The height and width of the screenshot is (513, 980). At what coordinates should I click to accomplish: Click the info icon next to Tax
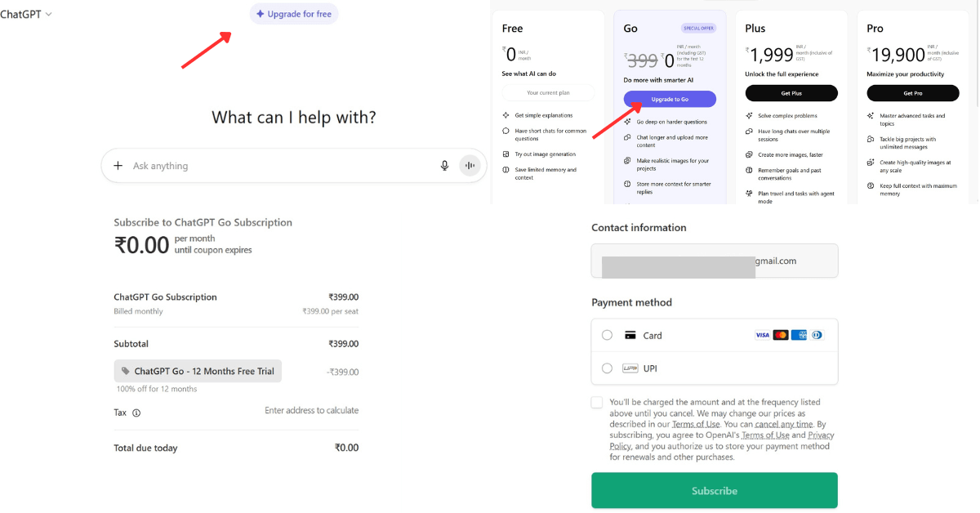(x=137, y=413)
